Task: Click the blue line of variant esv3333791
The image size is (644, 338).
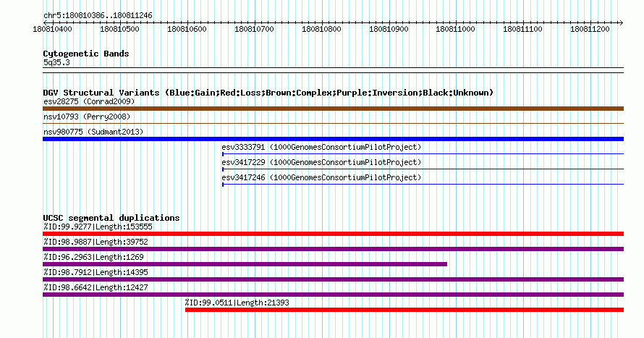Action: [x=423, y=154]
